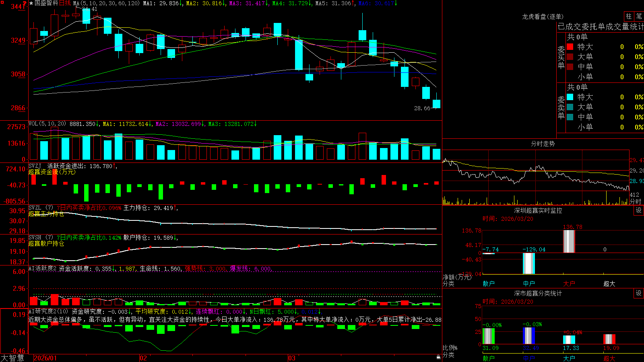
Task: Click the MA(5,10,20,30,60,120) indicator label
Action: (x=107, y=3)
